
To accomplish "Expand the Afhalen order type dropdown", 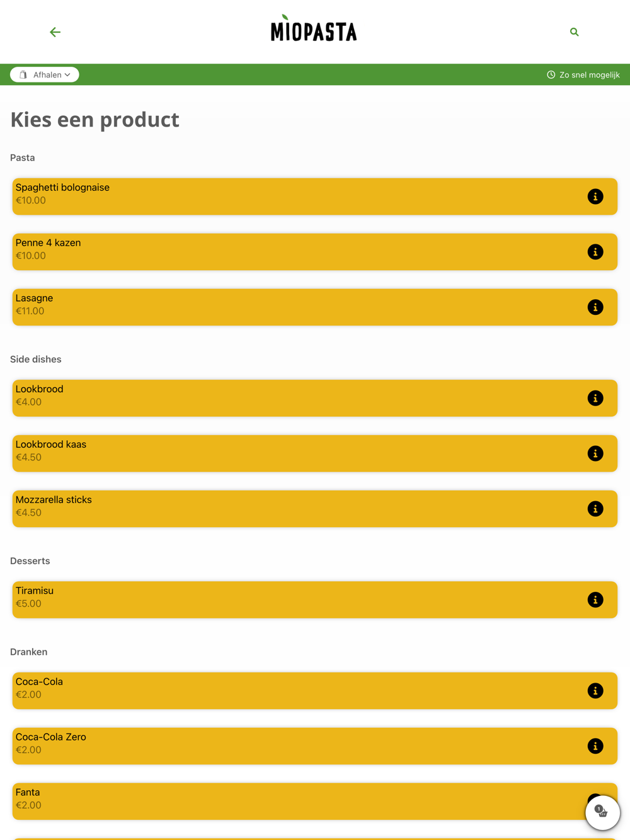I will click(x=45, y=75).
